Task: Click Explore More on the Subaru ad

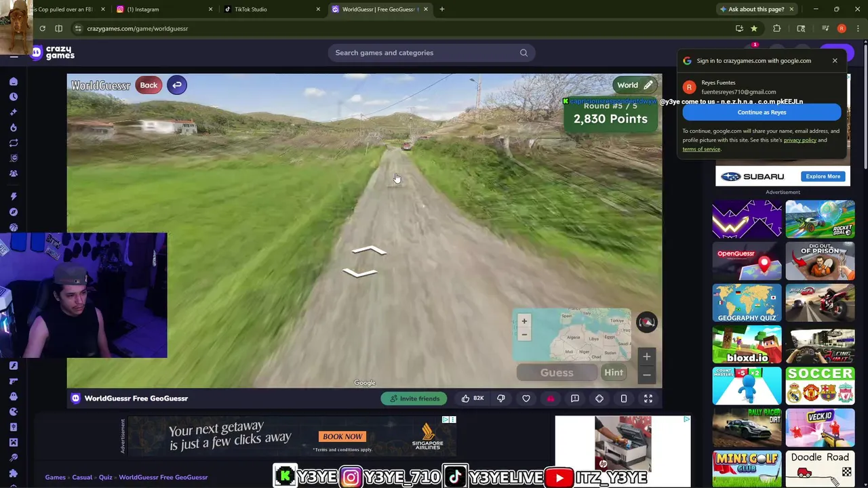Action: [823, 176]
